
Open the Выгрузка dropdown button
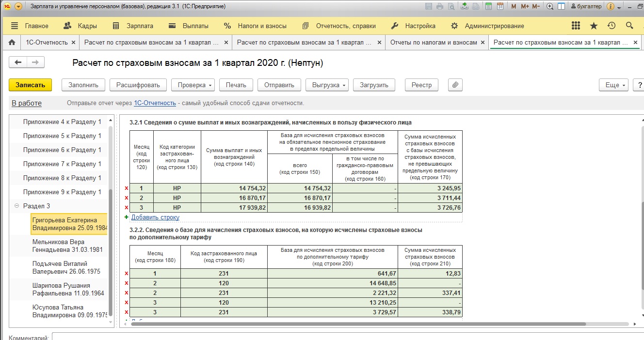click(x=327, y=85)
